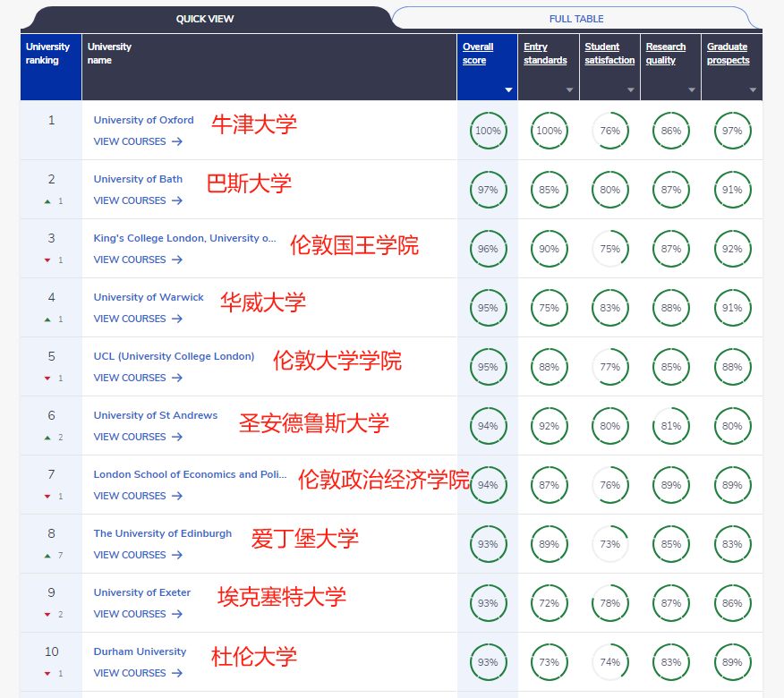The width and height of the screenshot is (784, 698).
Task: Click the Entry standards sort arrow
Action: tap(569, 90)
